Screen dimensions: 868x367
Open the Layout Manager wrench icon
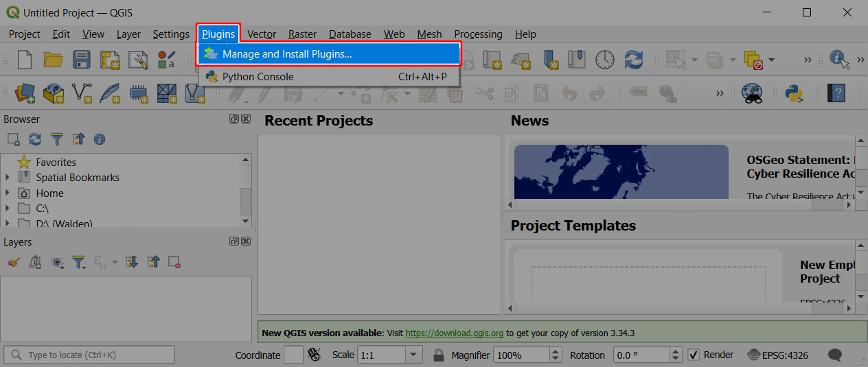coord(138,60)
